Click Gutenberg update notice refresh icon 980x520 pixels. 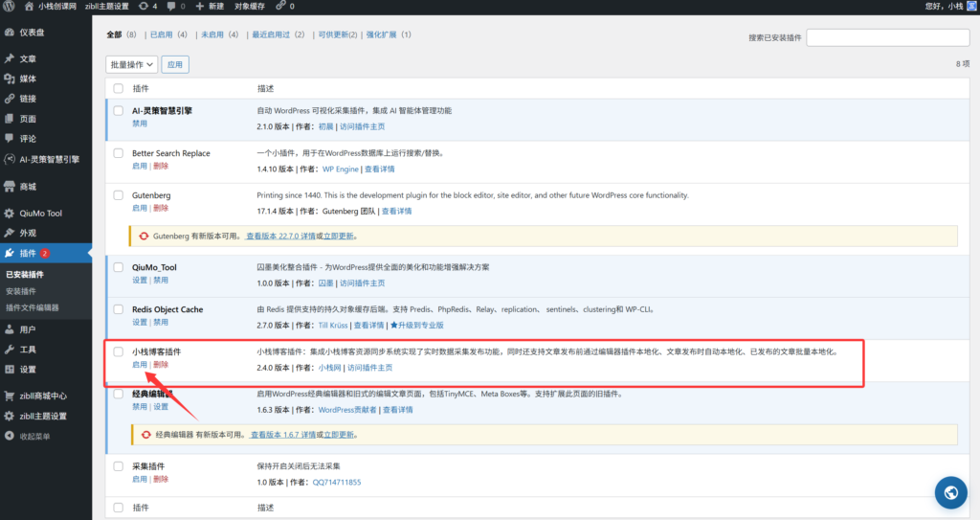click(144, 236)
